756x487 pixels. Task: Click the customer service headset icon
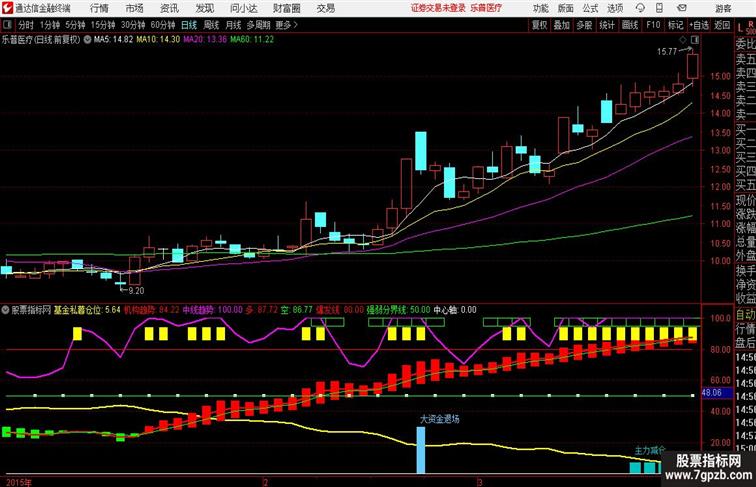click(x=640, y=8)
